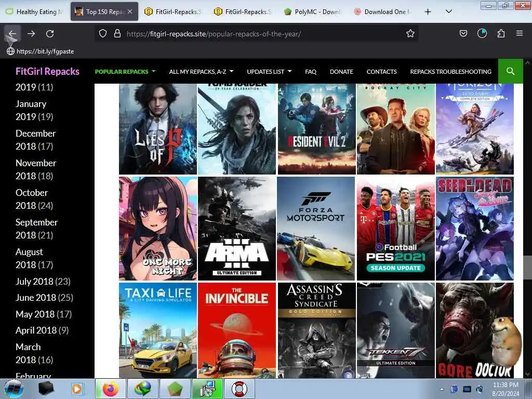
Task: Go forward with the browser forward arrow
Action: [31, 34]
